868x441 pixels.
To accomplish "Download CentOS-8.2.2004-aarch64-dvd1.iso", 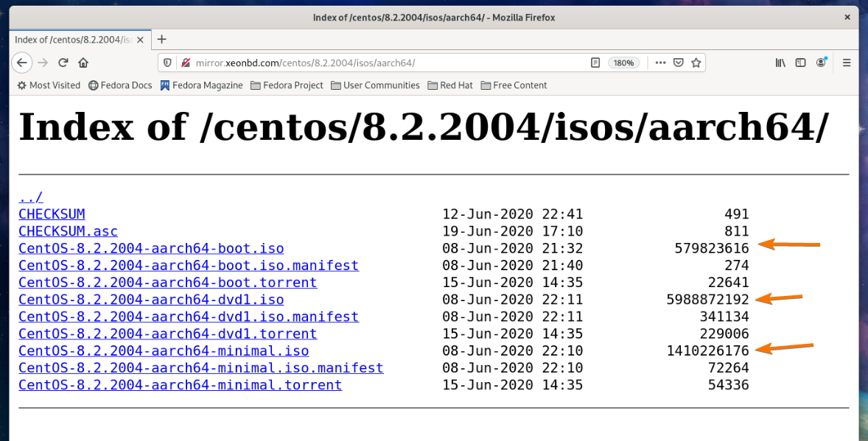I will (x=151, y=300).
